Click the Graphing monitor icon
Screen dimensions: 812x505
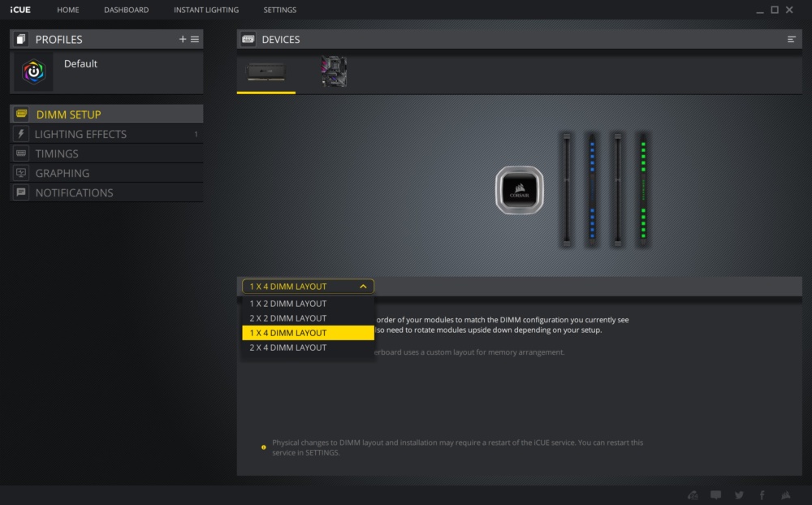[x=21, y=173]
